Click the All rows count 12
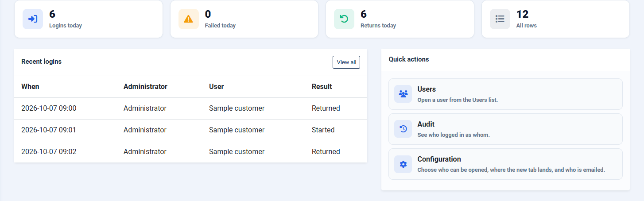This screenshot has height=201, width=644. [x=523, y=14]
